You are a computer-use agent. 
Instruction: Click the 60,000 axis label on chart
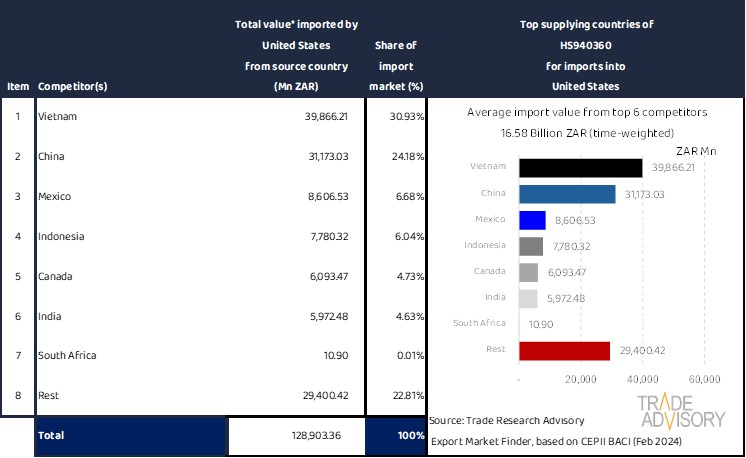[x=705, y=380]
